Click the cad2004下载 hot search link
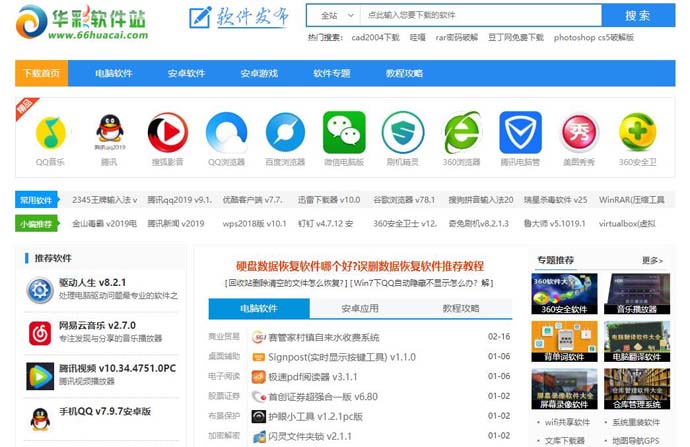690x447 pixels. [x=375, y=37]
